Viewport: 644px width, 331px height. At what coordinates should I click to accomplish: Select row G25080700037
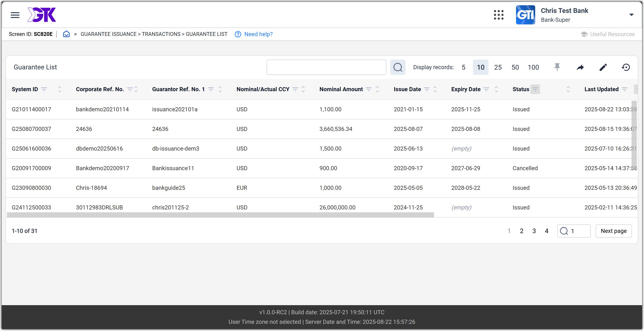(x=322, y=129)
